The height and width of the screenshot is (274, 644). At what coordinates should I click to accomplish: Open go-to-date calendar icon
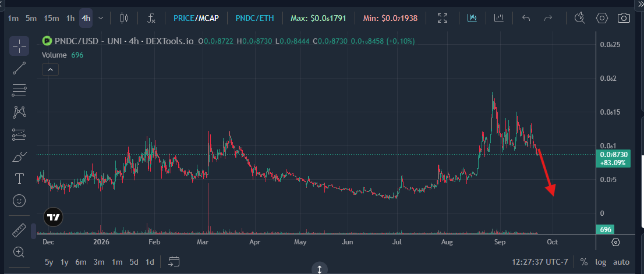174,262
